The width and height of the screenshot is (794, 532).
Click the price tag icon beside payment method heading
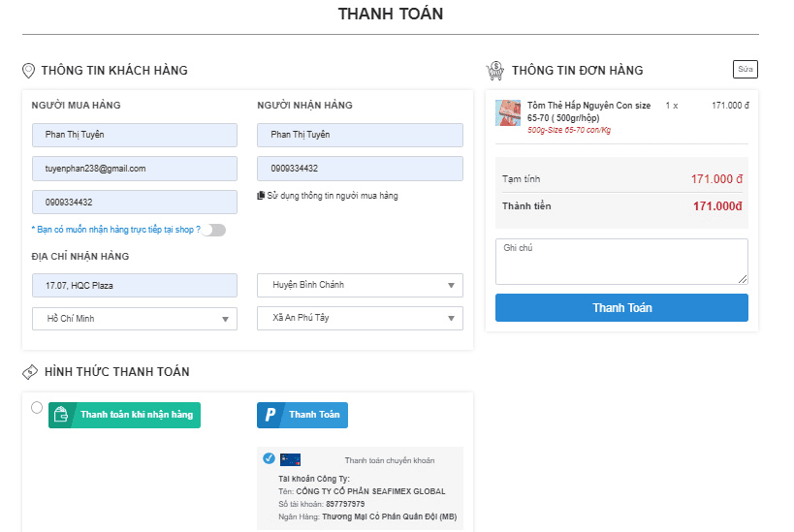pyautogui.click(x=28, y=371)
